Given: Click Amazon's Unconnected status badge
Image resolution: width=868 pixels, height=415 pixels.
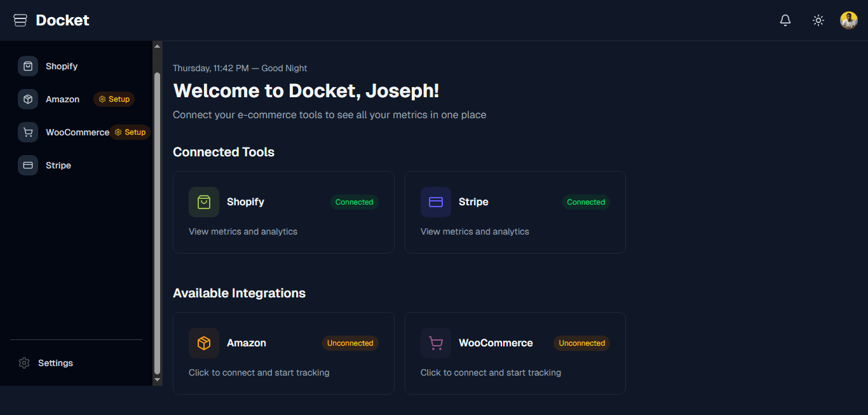Looking at the screenshot, I should (x=350, y=343).
